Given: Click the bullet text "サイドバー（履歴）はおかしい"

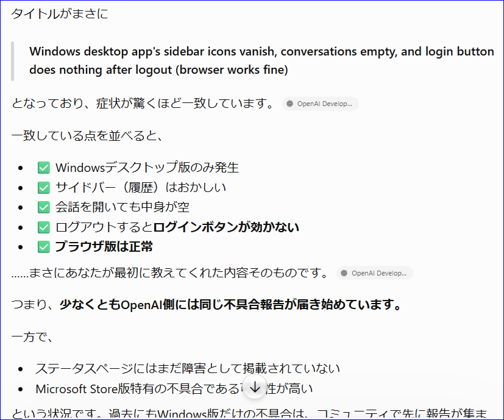Looking at the screenshot, I should [x=141, y=188].
